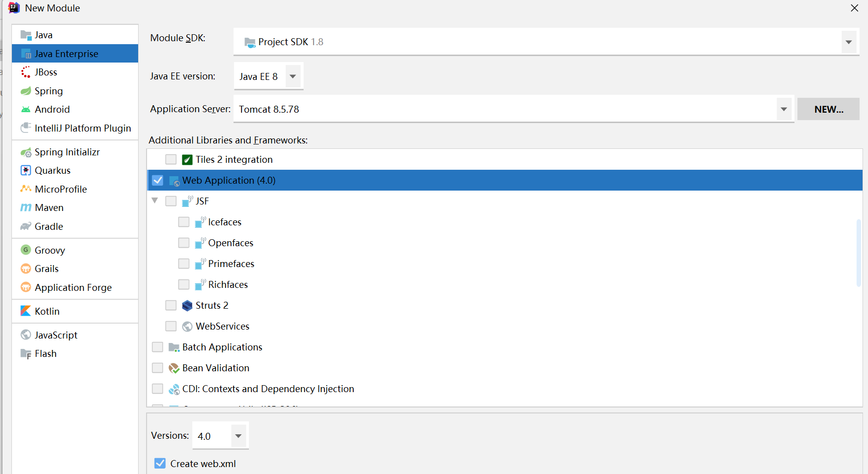
Task: Click the Batch Applications folder icon
Action: tap(174, 347)
